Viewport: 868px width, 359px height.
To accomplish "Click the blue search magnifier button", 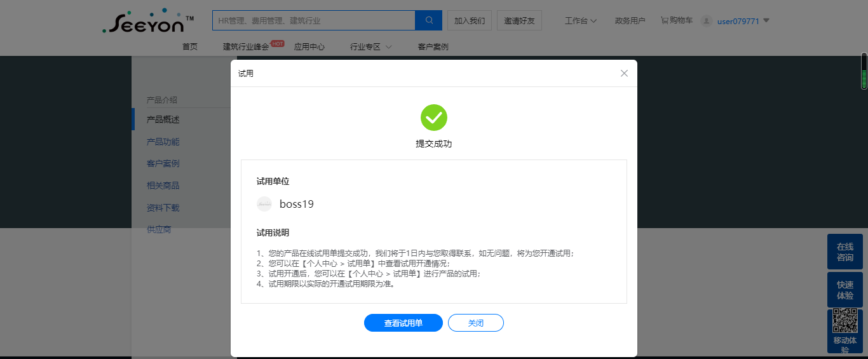I will [x=428, y=20].
